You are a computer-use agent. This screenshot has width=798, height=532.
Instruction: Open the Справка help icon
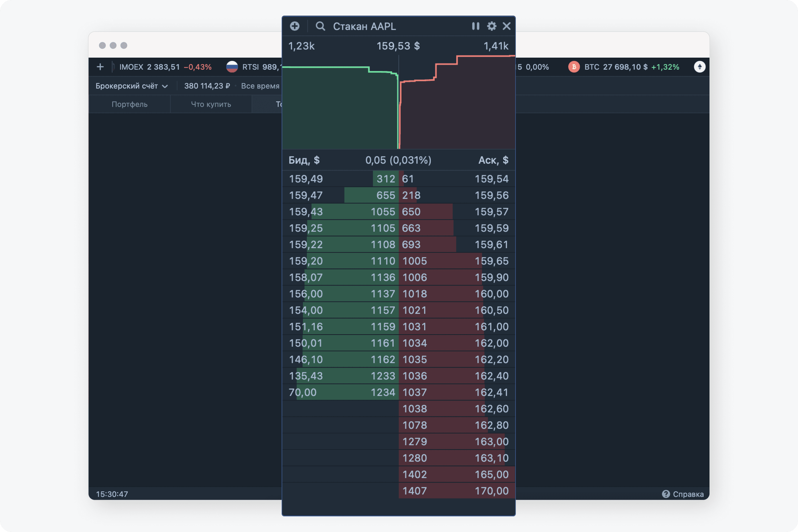click(666, 494)
